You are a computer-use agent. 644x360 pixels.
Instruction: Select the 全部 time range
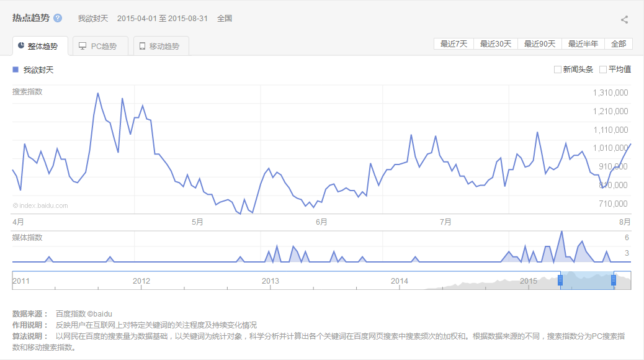tap(619, 44)
